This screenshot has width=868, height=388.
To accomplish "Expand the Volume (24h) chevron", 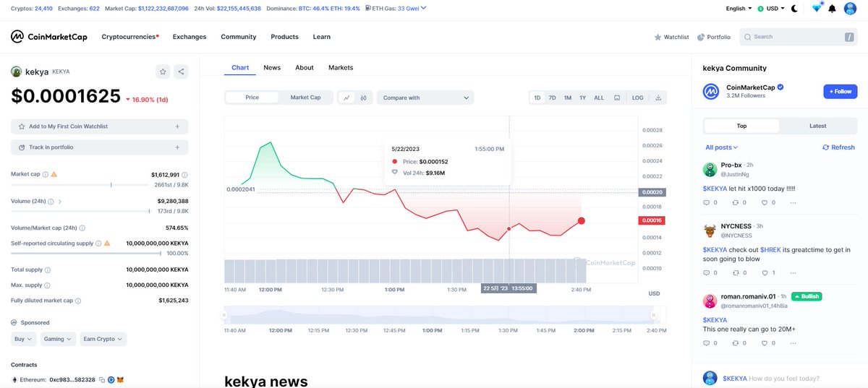I will tap(59, 201).
